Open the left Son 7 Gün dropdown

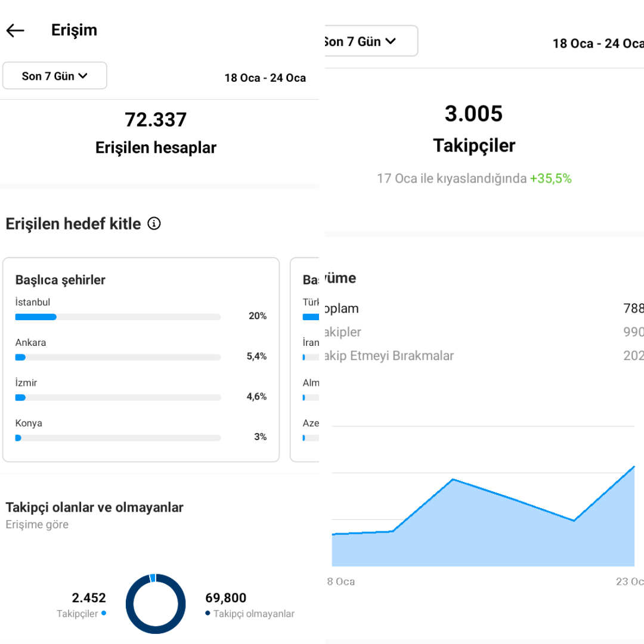[55, 76]
